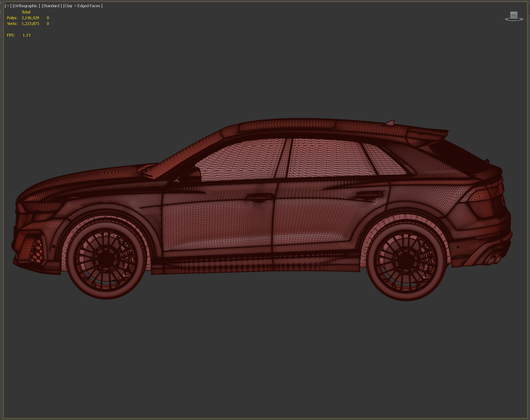The height and width of the screenshot is (420, 530).
Task: Select the car's front wheel rim
Action: tap(106, 258)
